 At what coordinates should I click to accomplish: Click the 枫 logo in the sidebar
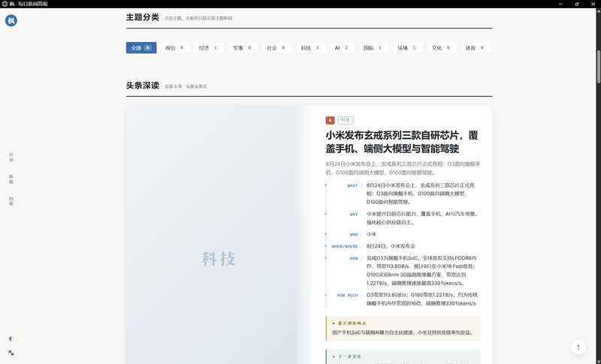(11, 21)
